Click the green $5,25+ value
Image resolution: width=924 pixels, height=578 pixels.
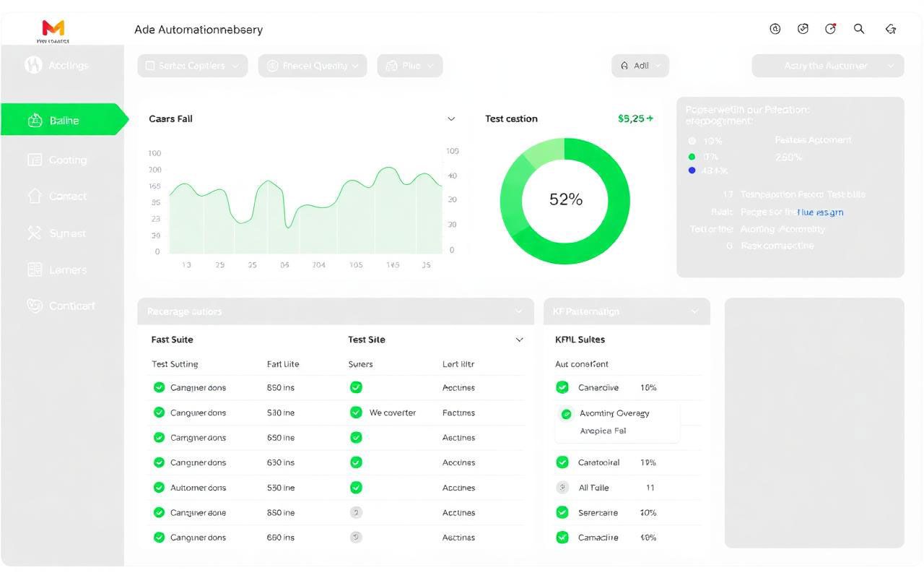[635, 118]
